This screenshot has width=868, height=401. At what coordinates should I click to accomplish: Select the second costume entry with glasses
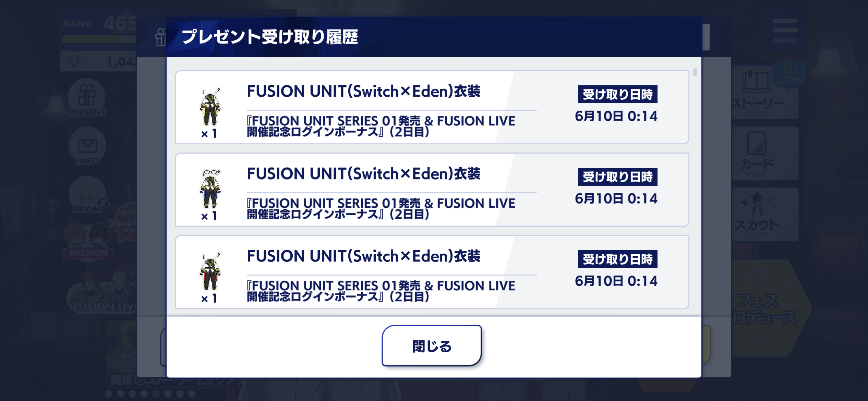point(432,190)
